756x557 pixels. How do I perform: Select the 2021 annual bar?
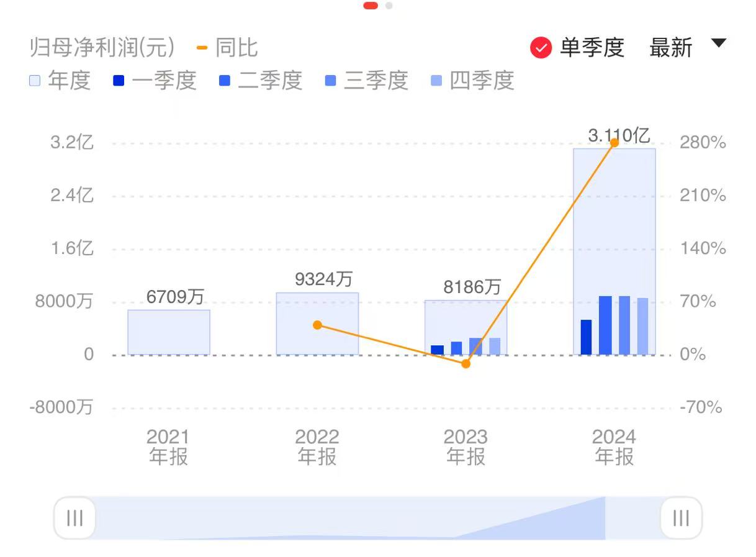coord(169,332)
